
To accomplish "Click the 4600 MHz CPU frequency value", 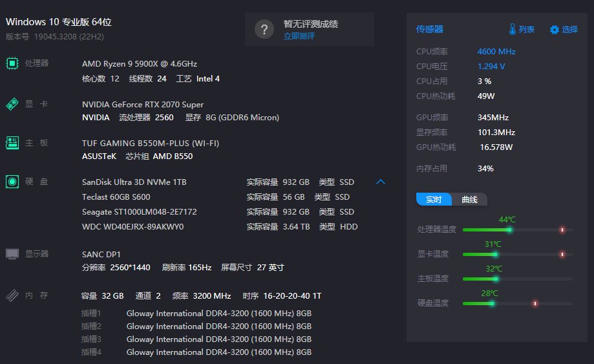I will [x=496, y=52].
